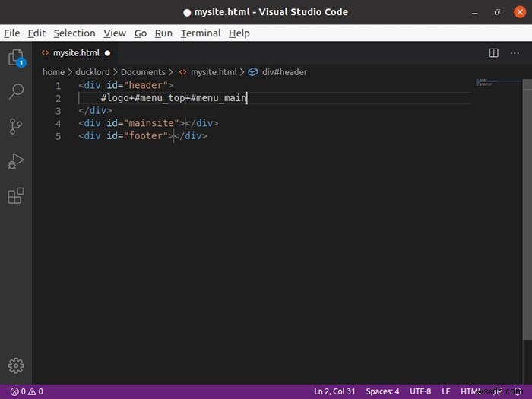
Task: Click the warnings count in status bar
Action: tap(36, 391)
